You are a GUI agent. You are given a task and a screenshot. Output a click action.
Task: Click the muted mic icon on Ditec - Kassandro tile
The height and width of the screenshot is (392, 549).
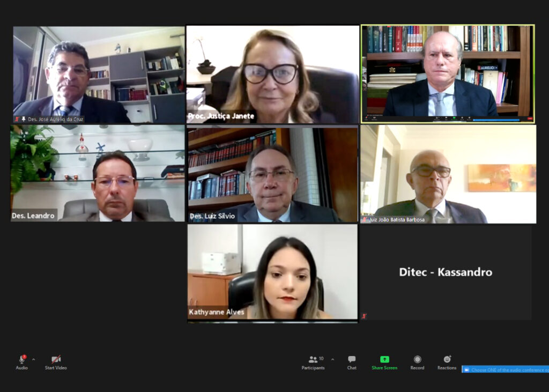pyautogui.click(x=364, y=316)
